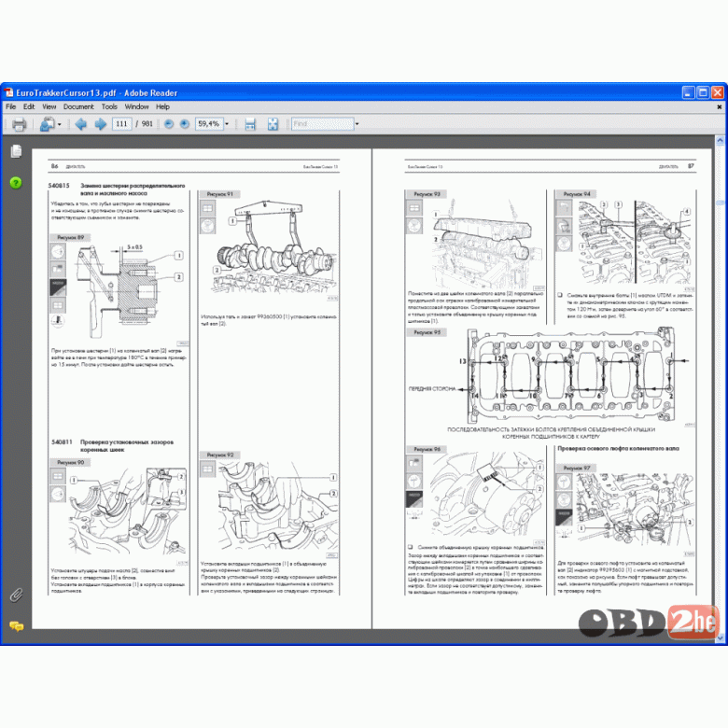Open the Help menu
The width and height of the screenshot is (728, 728).
pyautogui.click(x=162, y=106)
